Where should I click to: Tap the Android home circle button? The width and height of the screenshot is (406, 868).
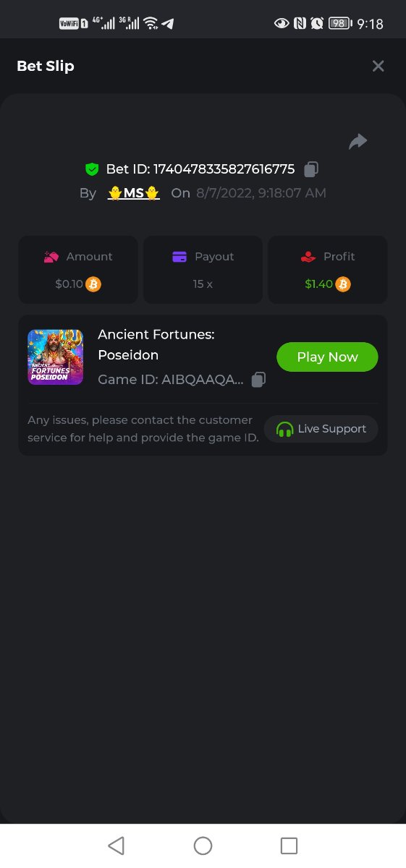[203, 846]
